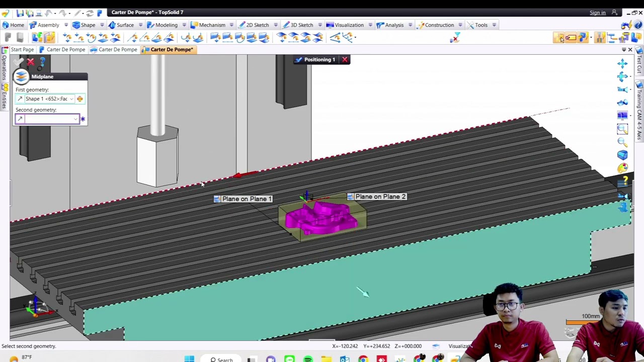Click the Rotate view four-arrow icon
644x362 pixels.
(622, 76)
